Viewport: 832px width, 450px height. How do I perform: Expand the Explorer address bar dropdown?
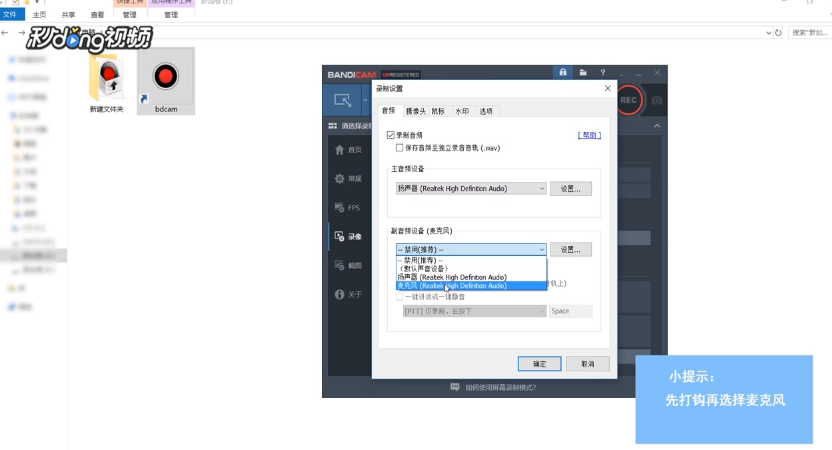pos(768,32)
